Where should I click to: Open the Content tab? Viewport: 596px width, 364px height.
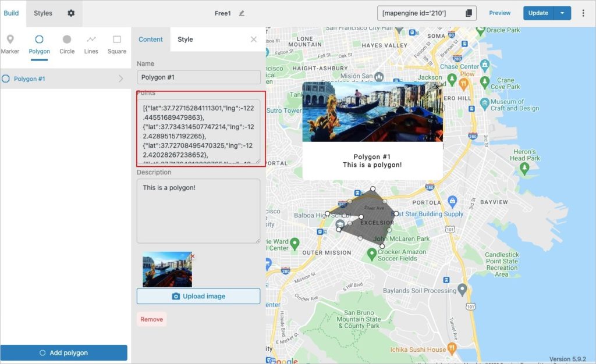coord(151,39)
